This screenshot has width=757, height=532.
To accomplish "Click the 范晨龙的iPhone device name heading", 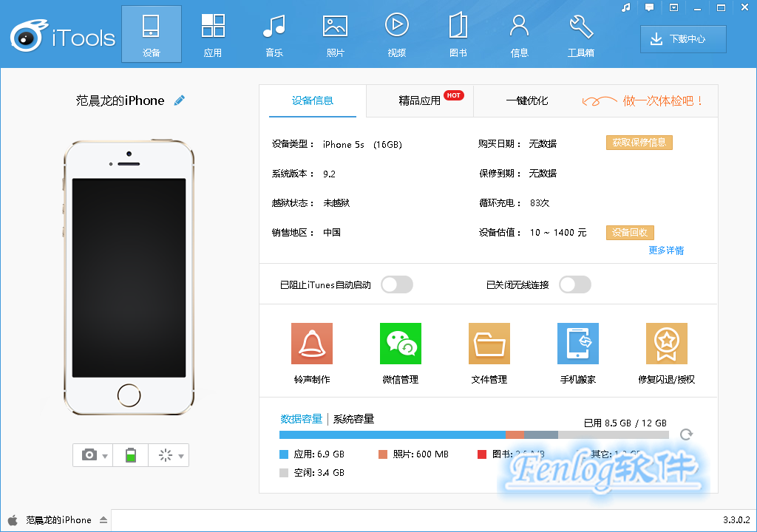I will pyautogui.click(x=120, y=100).
